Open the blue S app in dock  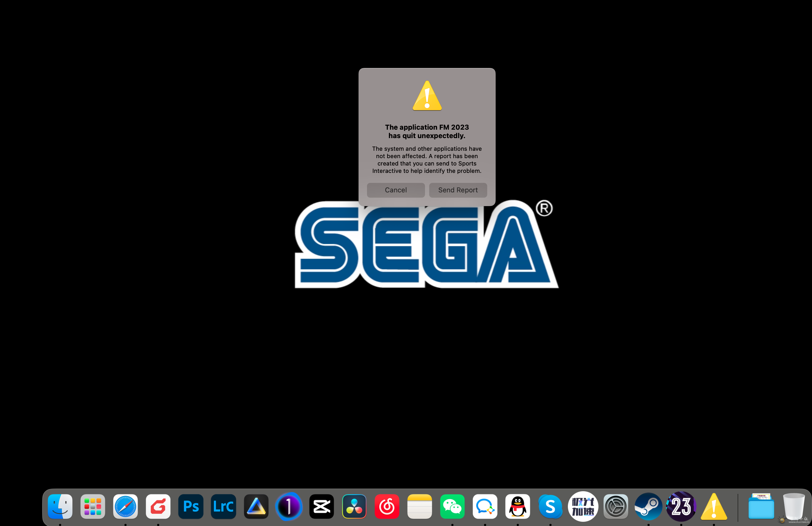click(x=550, y=506)
